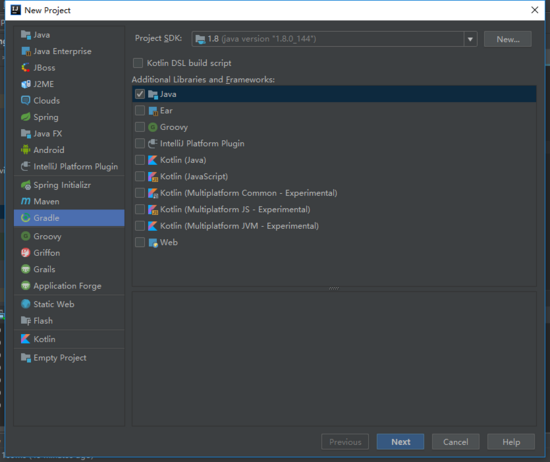Select 'Kotlin (Multiplatform JVM - Experimental)' row text
The image size is (550, 462).
coord(239,226)
